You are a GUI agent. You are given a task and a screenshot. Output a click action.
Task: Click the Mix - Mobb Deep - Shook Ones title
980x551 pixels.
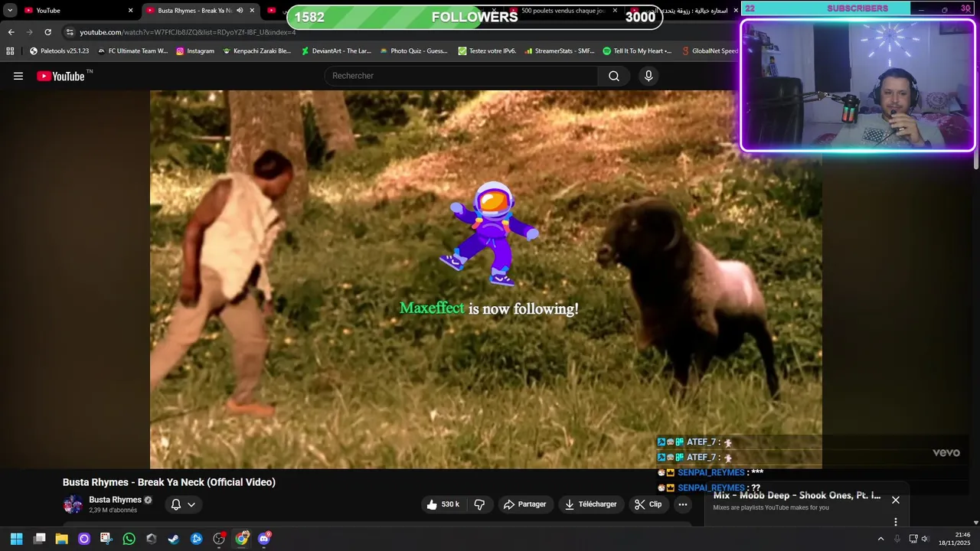797,495
